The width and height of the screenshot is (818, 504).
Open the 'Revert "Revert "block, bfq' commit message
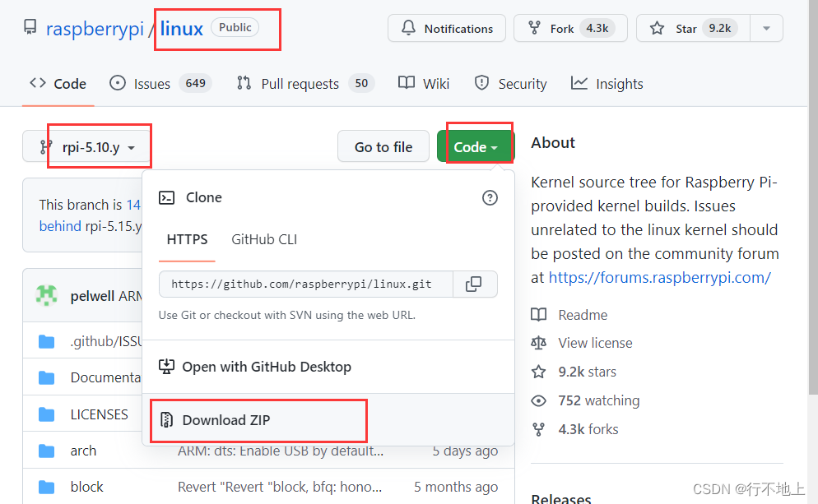tap(280, 487)
